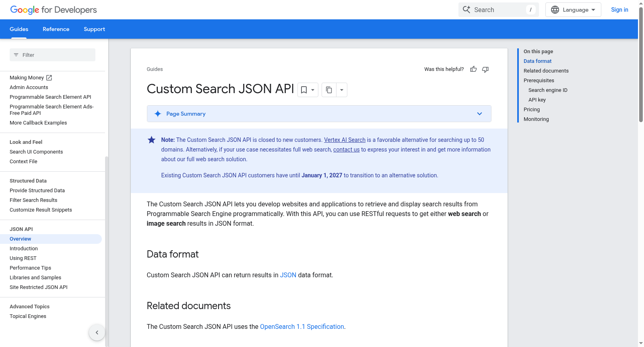Screen dimensions: 644x347
Task: Click the sidebar Filter input field
Action: click(x=52, y=55)
